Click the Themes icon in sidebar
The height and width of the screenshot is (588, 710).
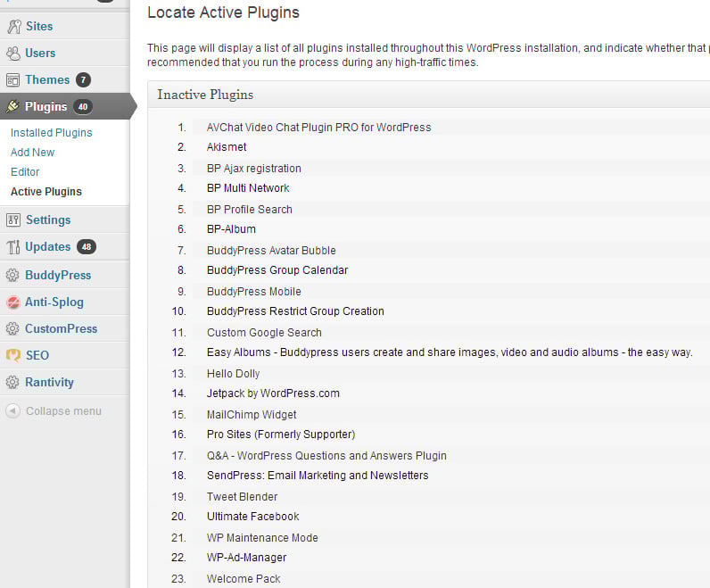tap(12, 80)
